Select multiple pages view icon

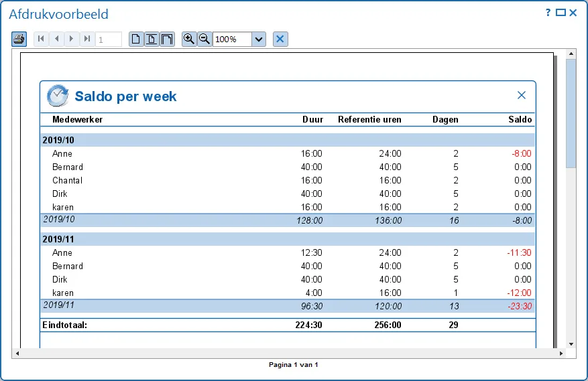click(167, 39)
